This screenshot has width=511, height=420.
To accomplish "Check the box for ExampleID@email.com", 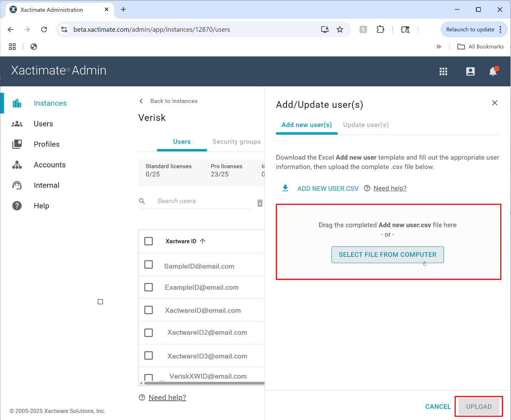I will click(149, 287).
